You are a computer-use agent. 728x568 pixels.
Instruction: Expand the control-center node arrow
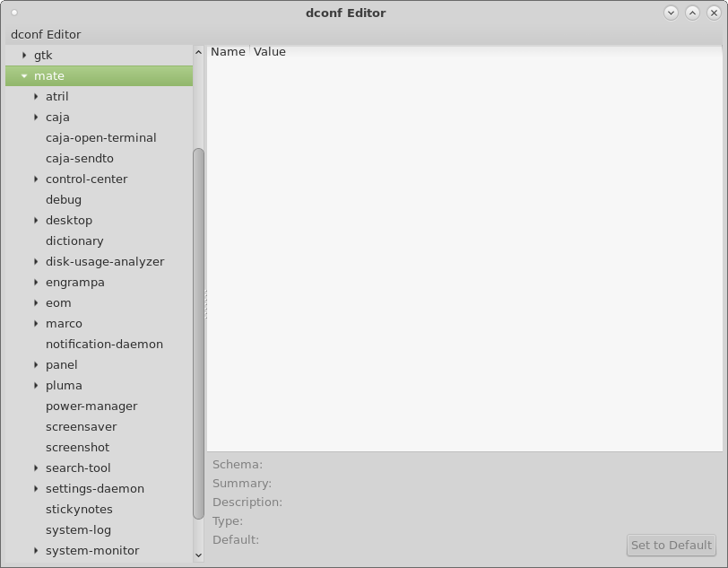[36, 179]
